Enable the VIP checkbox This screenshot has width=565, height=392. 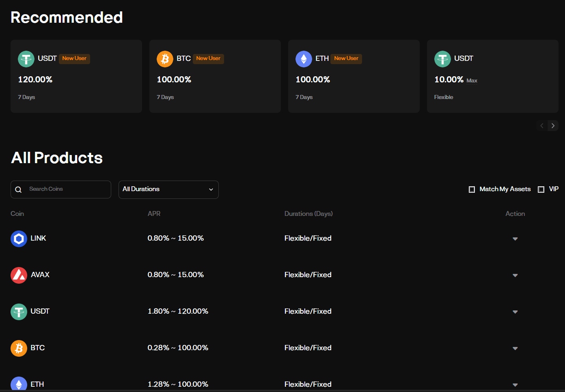point(541,189)
